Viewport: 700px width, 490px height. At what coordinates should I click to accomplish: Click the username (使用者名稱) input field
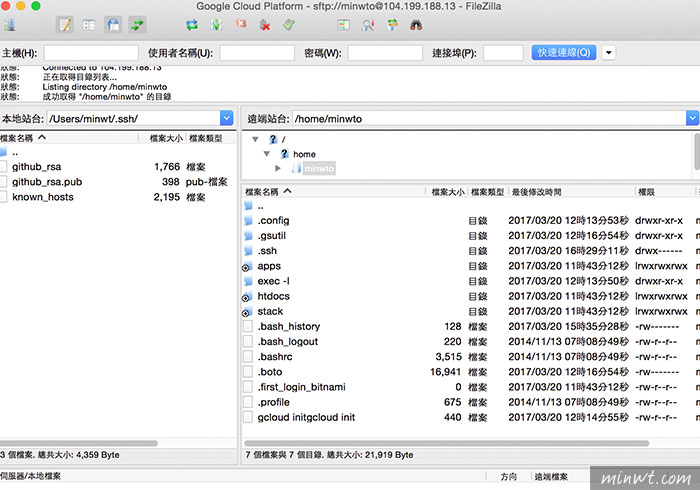pyautogui.click(x=257, y=53)
